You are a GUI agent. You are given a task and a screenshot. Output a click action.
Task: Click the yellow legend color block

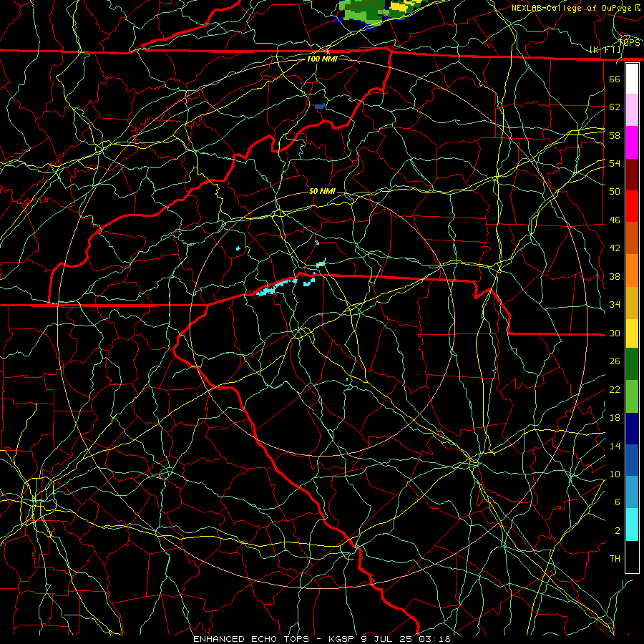[632, 333]
